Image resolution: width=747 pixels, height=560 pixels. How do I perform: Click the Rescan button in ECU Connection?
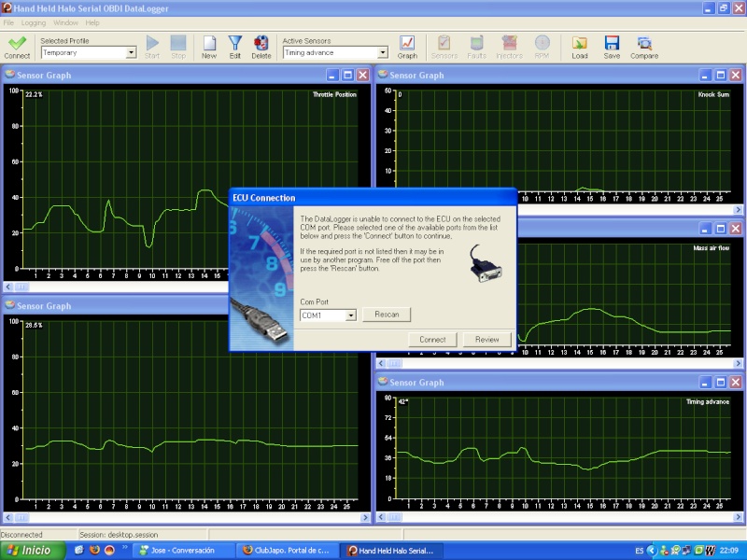pos(387,315)
